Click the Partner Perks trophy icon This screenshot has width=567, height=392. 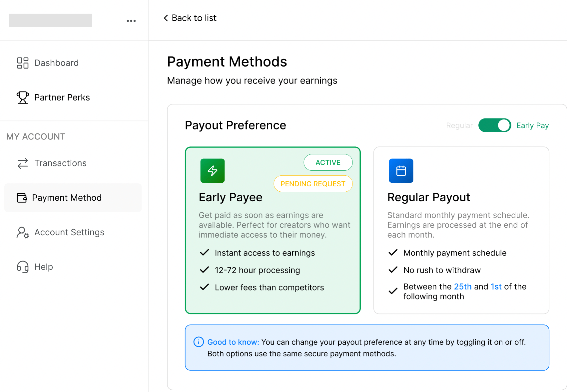tap(23, 98)
